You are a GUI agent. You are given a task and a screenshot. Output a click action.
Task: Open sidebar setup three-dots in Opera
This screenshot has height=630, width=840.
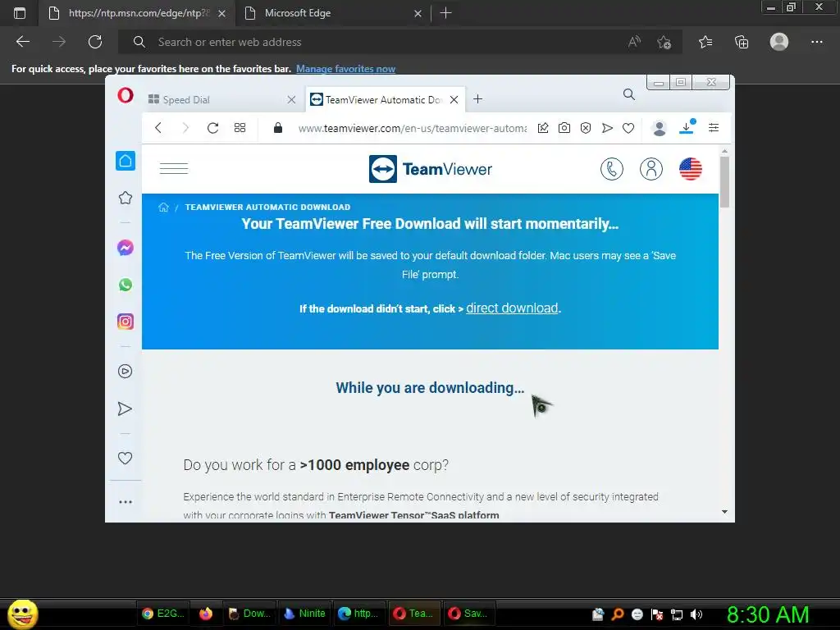(126, 502)
